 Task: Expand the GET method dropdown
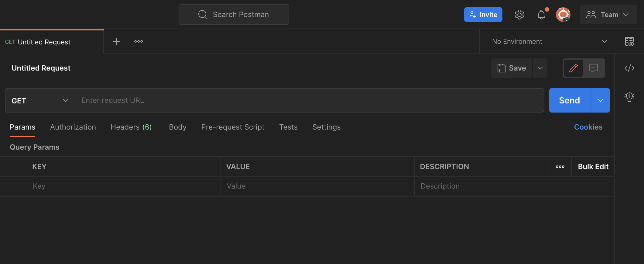point(40,101)
